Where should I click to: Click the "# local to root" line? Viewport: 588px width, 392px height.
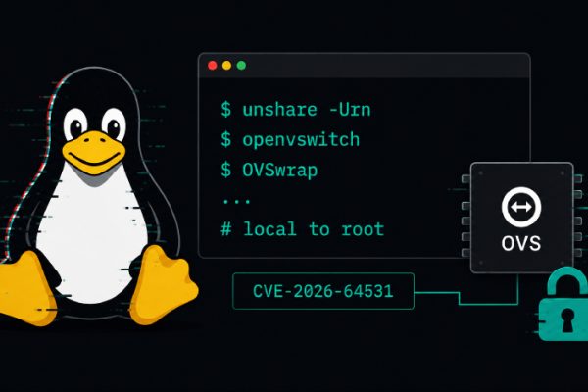click(303, 228)
